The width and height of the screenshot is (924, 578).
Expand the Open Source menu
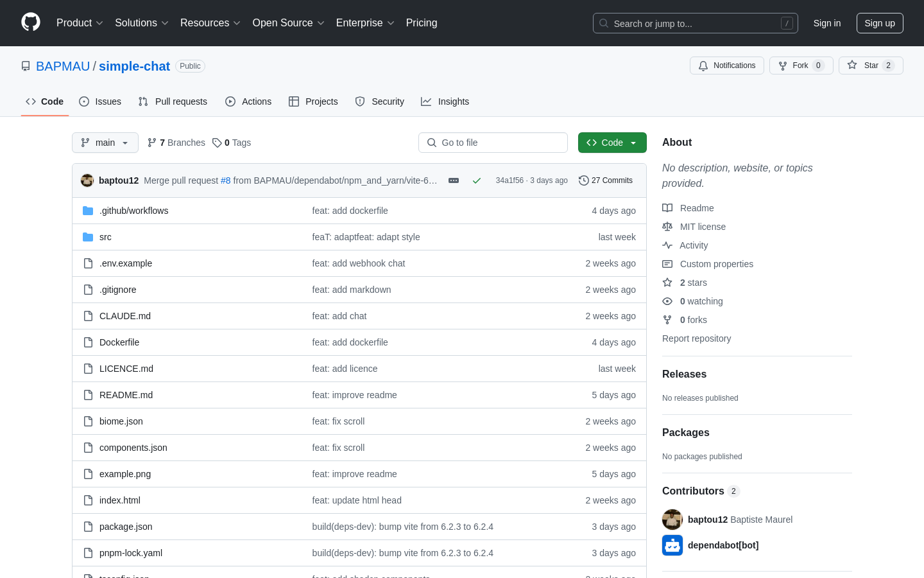[x=289, y=23]
